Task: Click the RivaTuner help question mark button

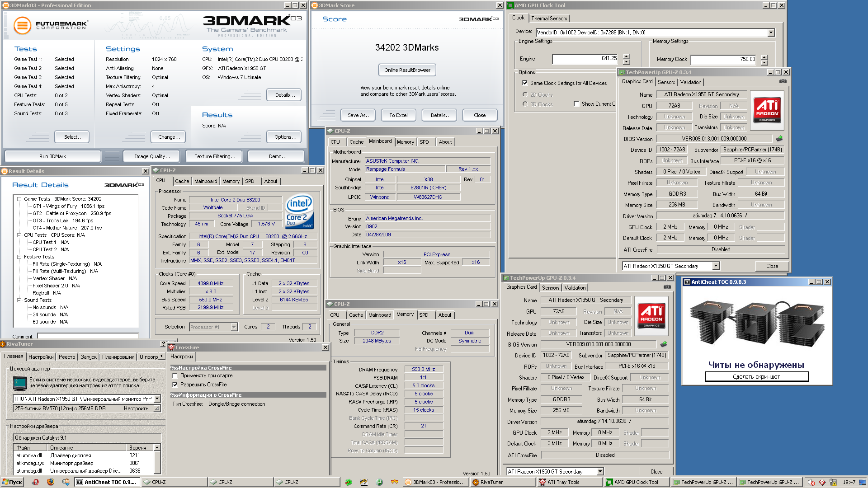Action: coord(163,344)
